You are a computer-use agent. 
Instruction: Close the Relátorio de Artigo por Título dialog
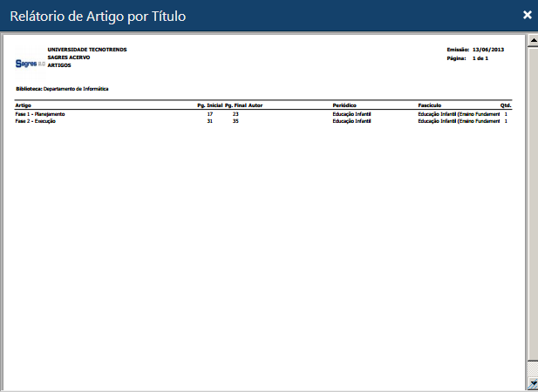click(527, 15)
